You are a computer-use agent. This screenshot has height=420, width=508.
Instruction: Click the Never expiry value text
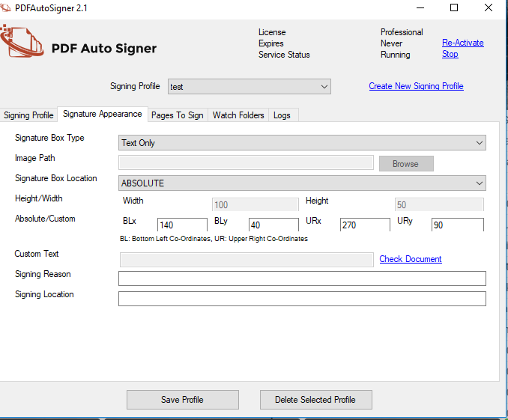coord(391,43)
